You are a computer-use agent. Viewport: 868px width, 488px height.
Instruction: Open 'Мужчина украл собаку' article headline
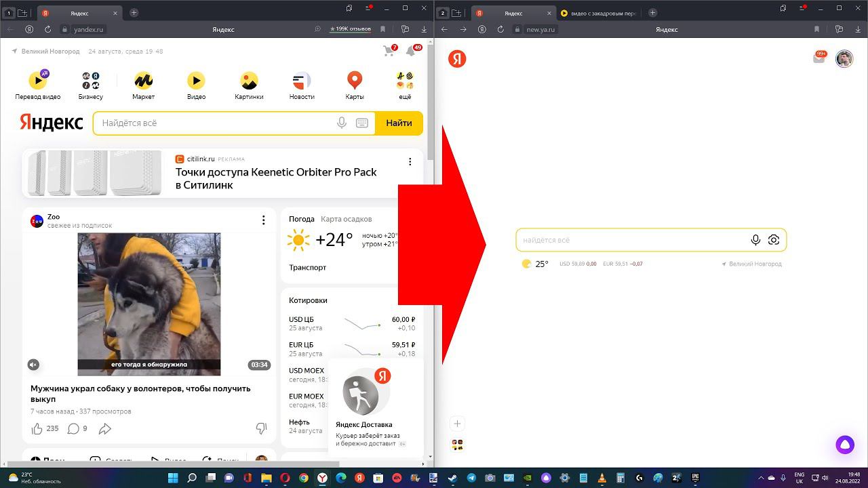tap(140, 394)
